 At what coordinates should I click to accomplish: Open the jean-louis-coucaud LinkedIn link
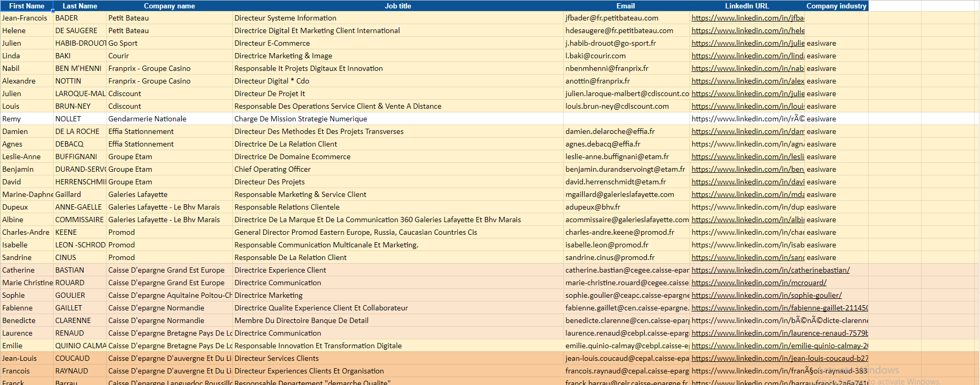click(779, 358)
